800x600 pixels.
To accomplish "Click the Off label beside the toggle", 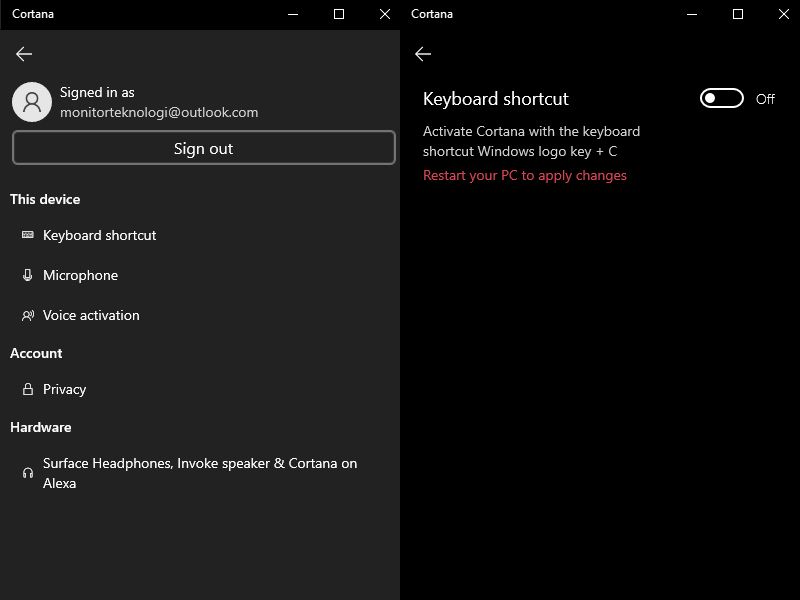I will point(765,99).
